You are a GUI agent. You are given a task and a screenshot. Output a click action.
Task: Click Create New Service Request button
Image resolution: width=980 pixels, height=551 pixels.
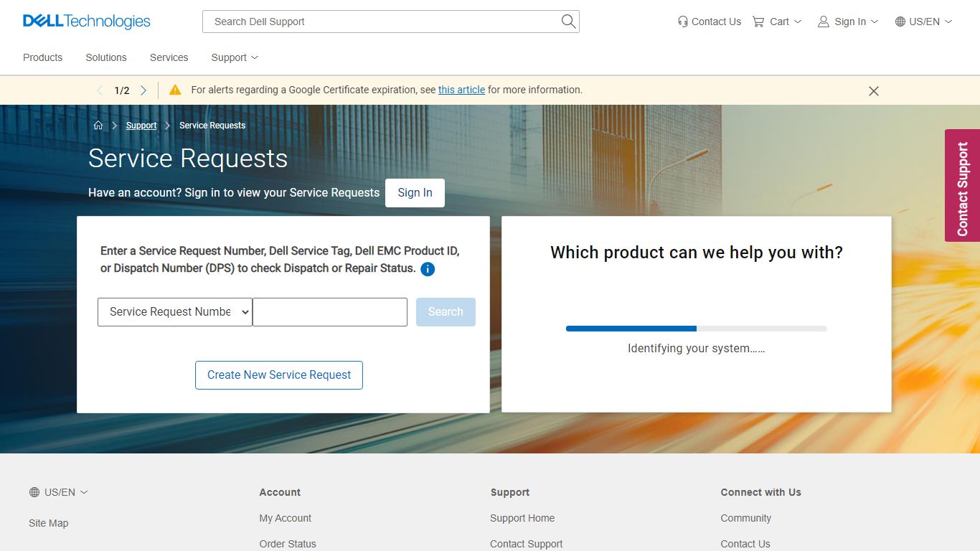(x=279, y=375)
